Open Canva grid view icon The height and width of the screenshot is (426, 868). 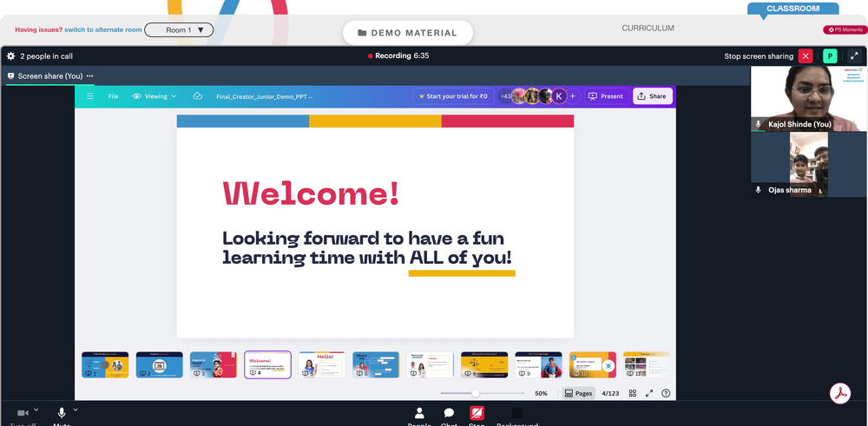point(632,393)
